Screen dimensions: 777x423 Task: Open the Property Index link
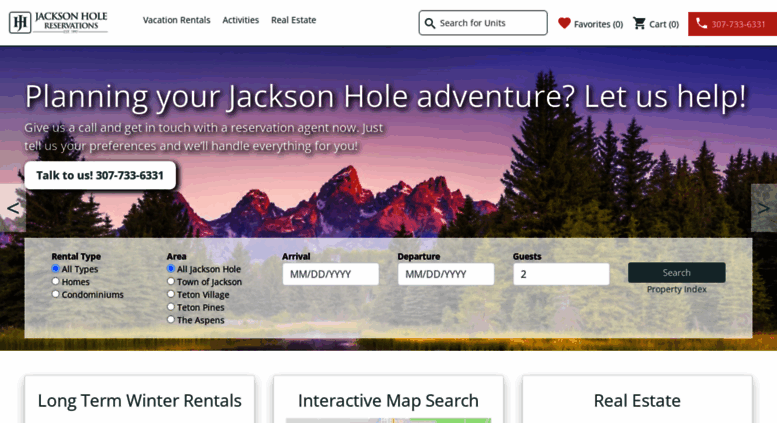[x=676, y=289]
